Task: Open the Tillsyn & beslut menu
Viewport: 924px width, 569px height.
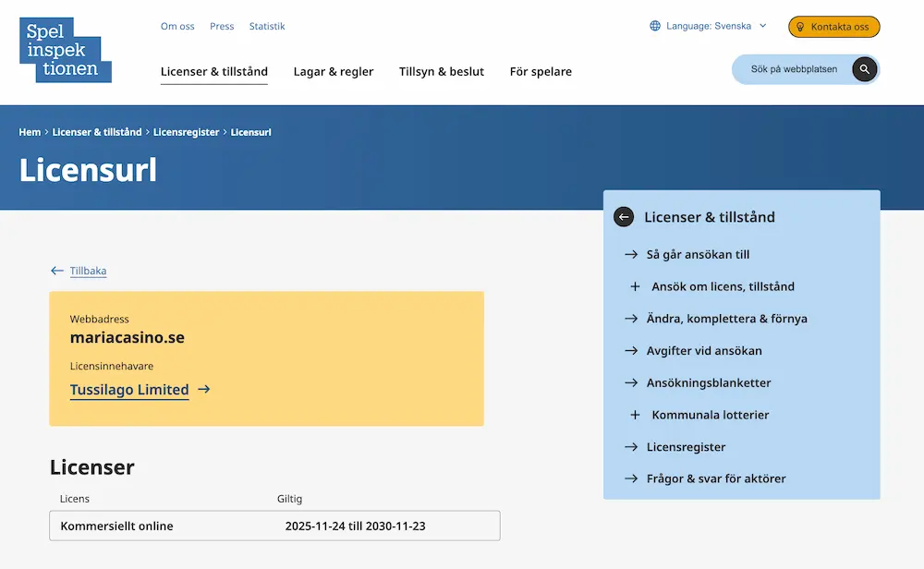Action: (442, 72)
